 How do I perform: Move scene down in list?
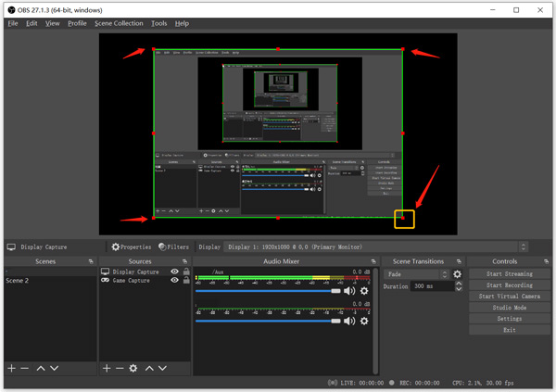(x=55, y=368)
